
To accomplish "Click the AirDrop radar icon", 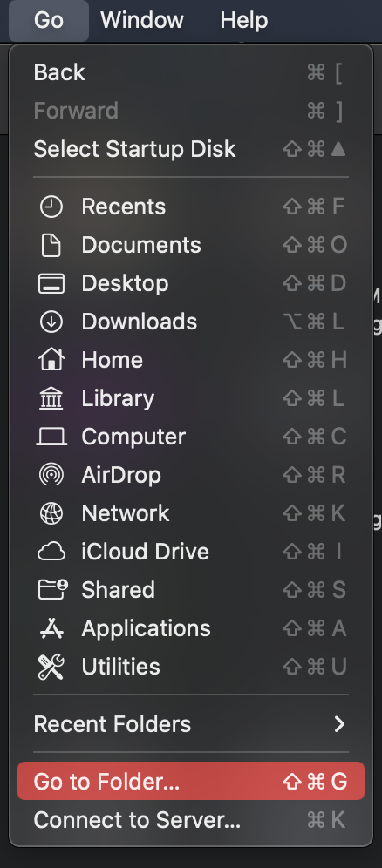I will click(x=51, y=475).
